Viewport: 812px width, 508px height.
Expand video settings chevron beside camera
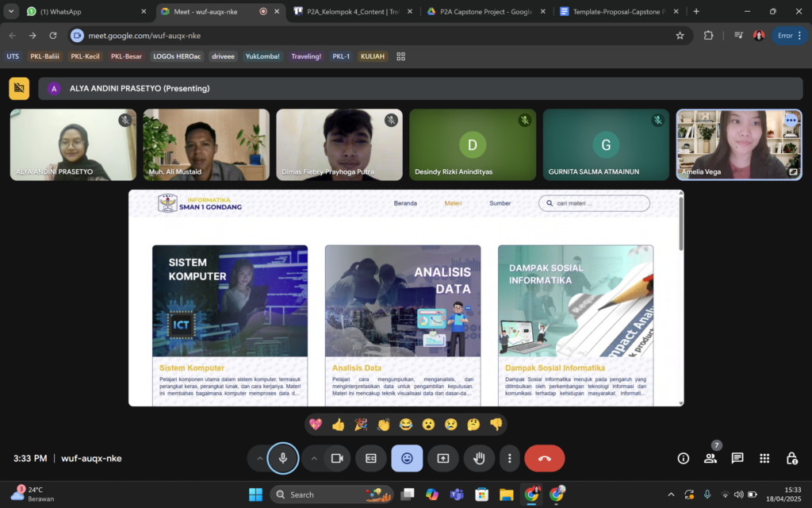pyautogui.click(x=314, y=458)
